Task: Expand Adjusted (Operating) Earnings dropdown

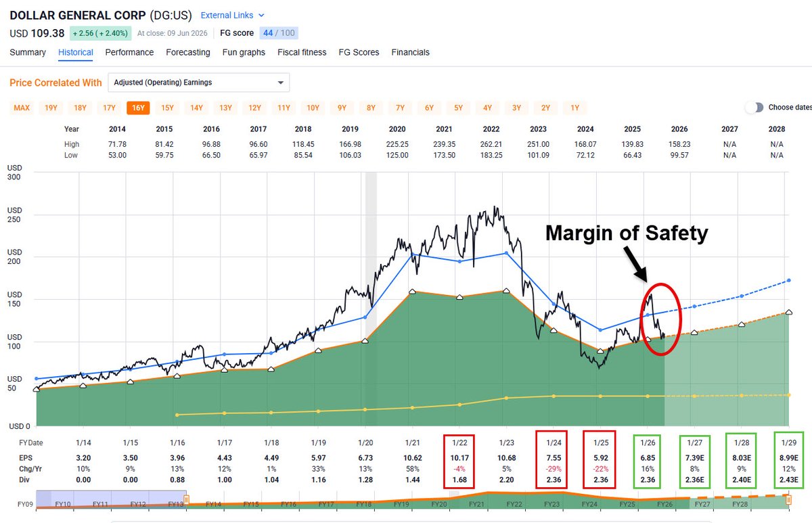Action: 198,83
